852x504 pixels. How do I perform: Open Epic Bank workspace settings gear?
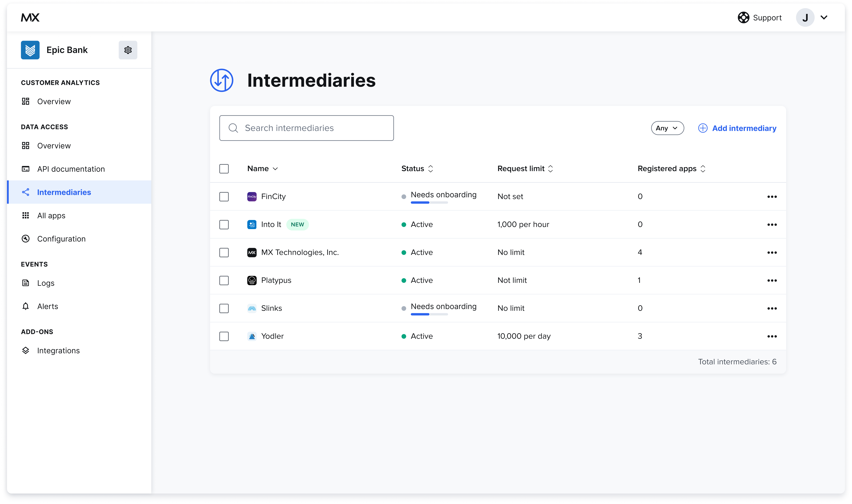pyautogui.click(x=128, y=50)
